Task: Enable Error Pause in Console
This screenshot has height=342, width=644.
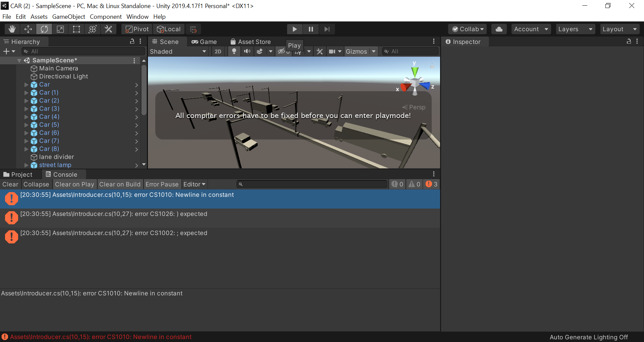Action: [162, 184]
